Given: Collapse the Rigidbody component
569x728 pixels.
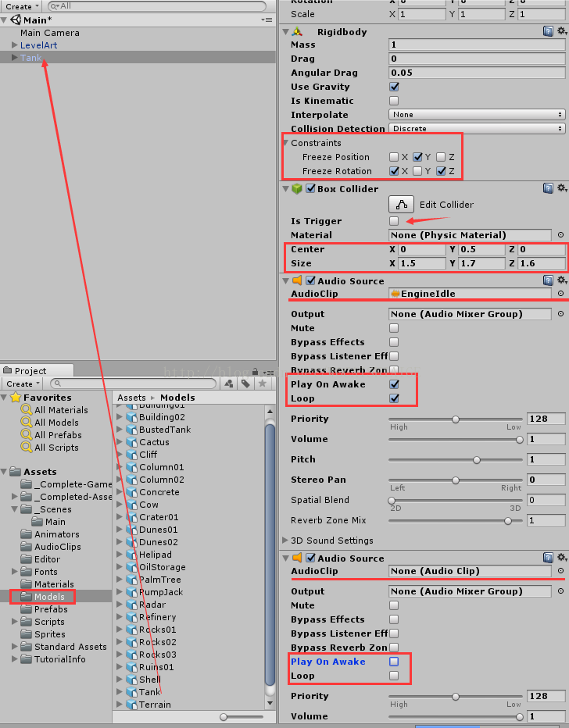Looking at the screenshot, I should 285,31.
